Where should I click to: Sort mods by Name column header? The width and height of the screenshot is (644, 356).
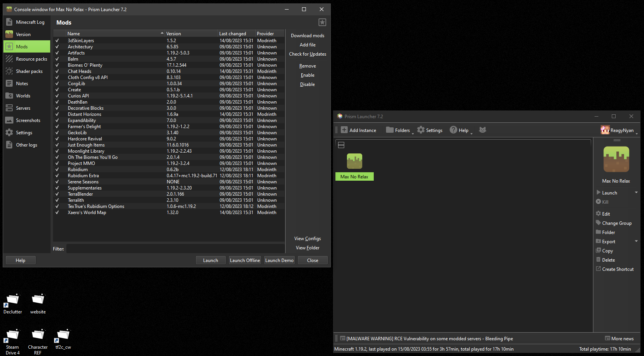coord(115,34)
